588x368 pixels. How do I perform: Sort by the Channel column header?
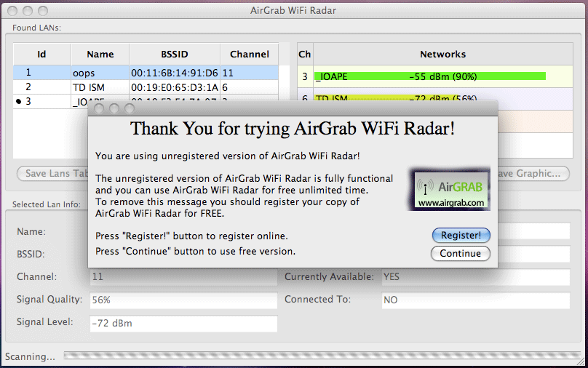click(250, 55)
